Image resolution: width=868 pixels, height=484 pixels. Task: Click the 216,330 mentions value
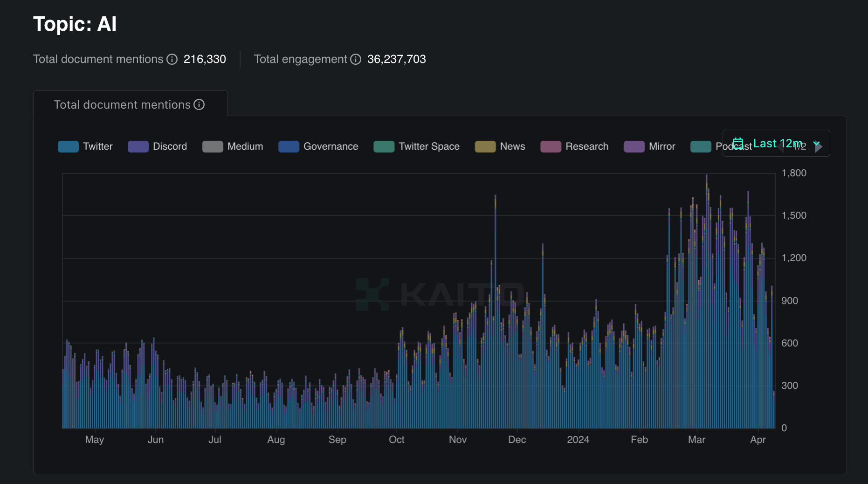[205, 59]
